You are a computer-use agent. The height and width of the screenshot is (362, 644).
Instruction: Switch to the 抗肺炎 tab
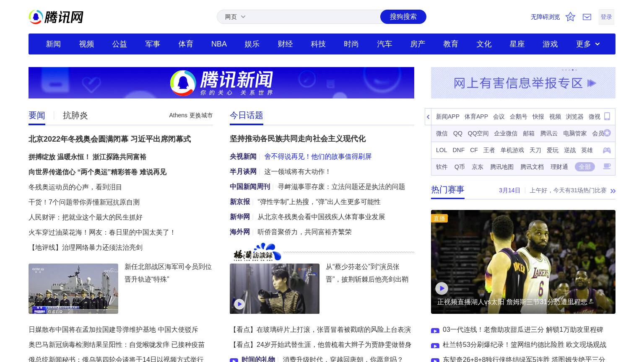click(75, 115)
